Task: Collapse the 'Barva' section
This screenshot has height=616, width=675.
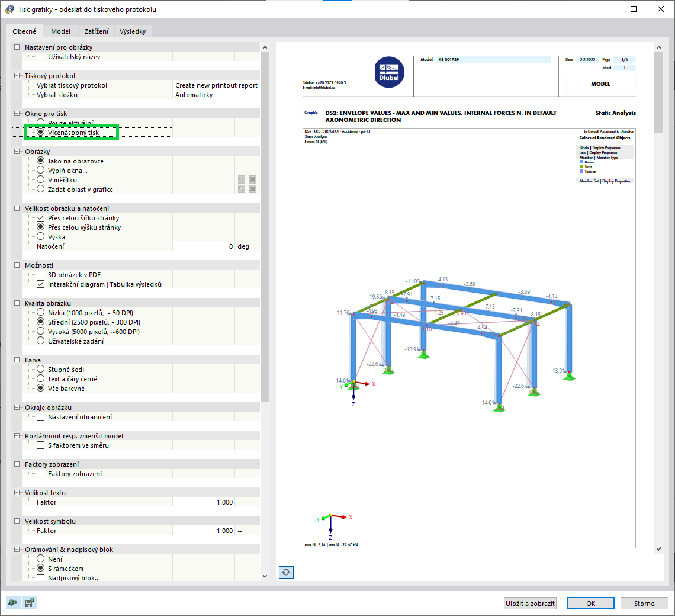Action: [x=17, y=360]
